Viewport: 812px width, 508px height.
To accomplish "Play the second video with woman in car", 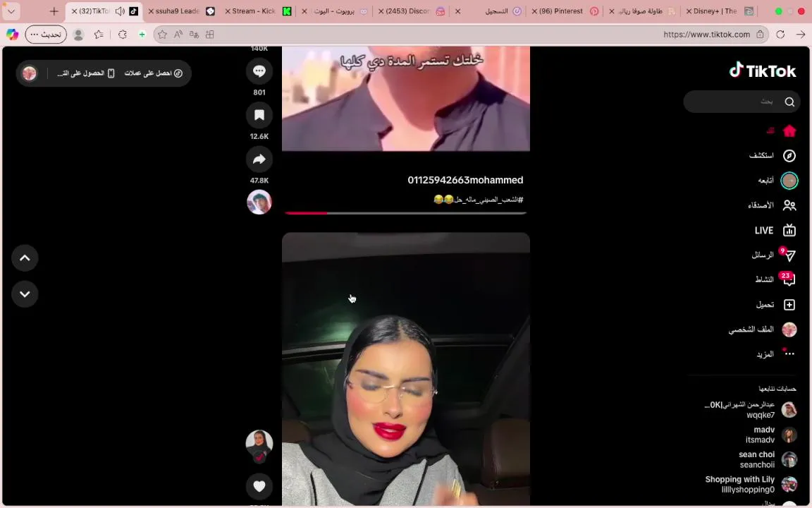I will click(405, 369).
